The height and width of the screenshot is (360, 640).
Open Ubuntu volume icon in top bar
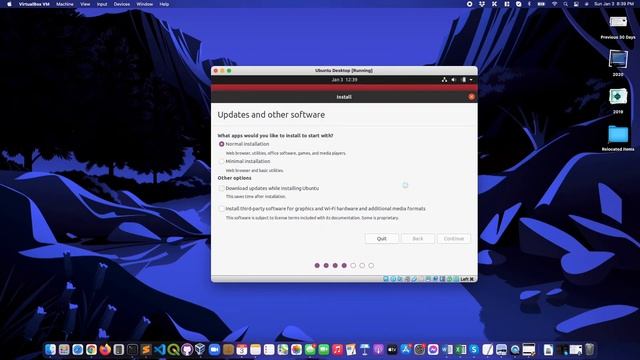coord(454,80)
